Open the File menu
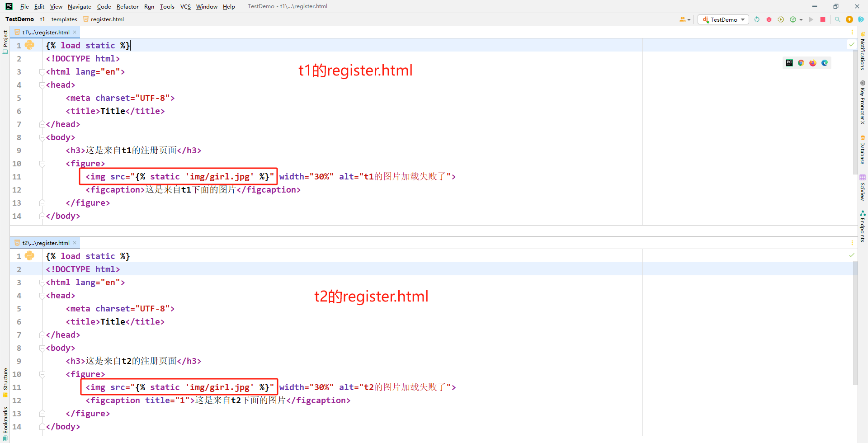868x443 pixels. click(x=24, y=6)
